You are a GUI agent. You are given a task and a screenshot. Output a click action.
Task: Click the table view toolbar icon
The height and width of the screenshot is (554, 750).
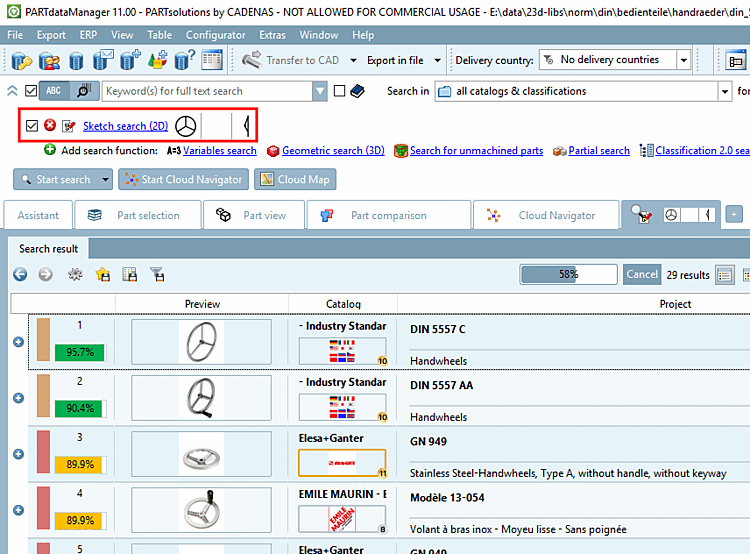pyautogui.click(x=212, y=60)
